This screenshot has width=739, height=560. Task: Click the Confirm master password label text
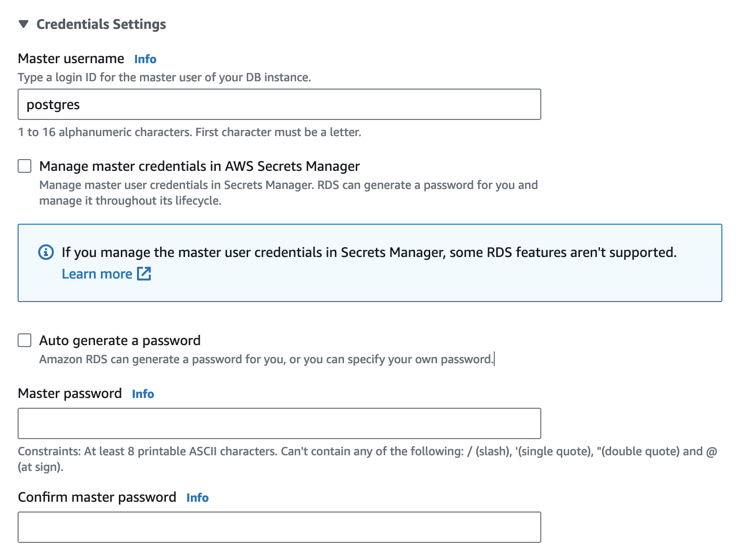(97, 497)
